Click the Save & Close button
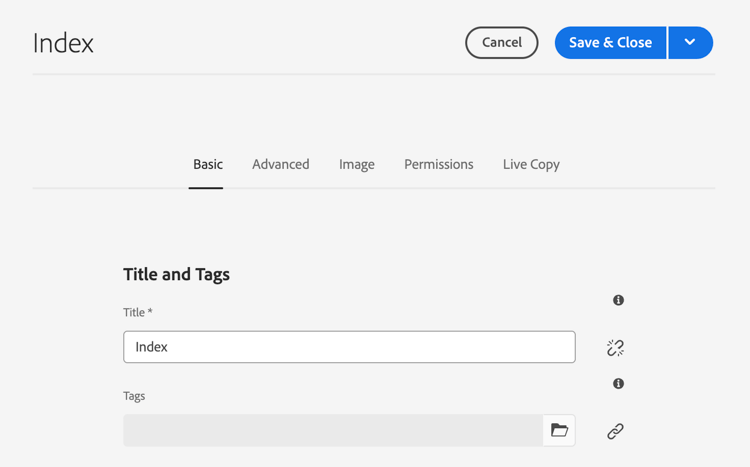This screenshot has width=750, height=467. click(x=610, y=43)
